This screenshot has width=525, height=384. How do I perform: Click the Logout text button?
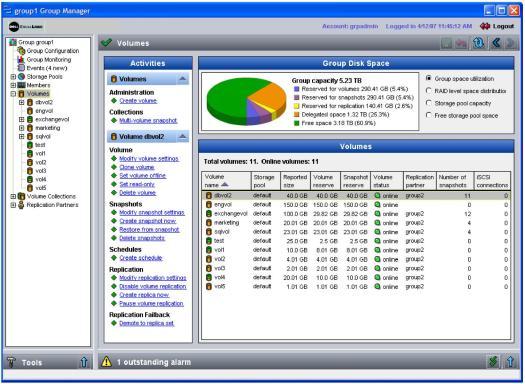503,26
